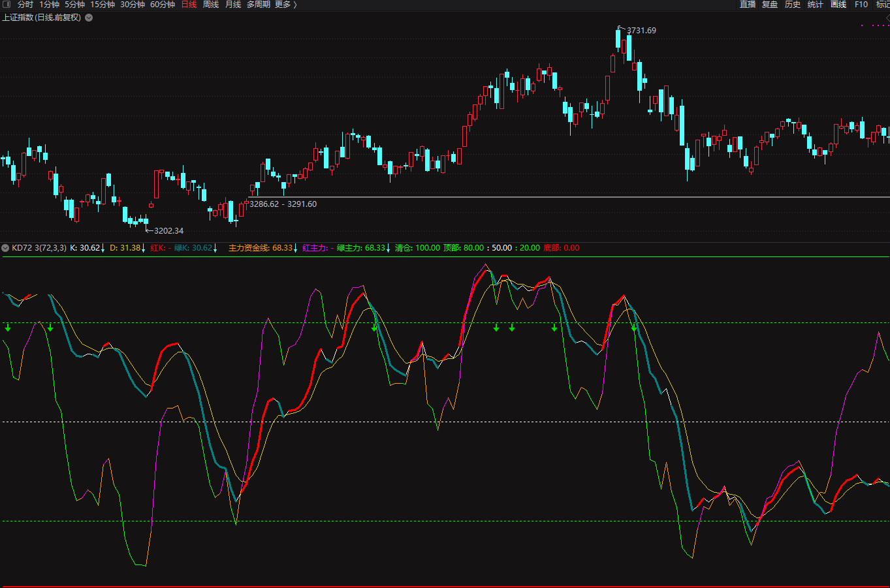Click the 3731.69 high price label
Viewport: 890px width, 588px height.
pyautogui.click(x=641, y=31)
